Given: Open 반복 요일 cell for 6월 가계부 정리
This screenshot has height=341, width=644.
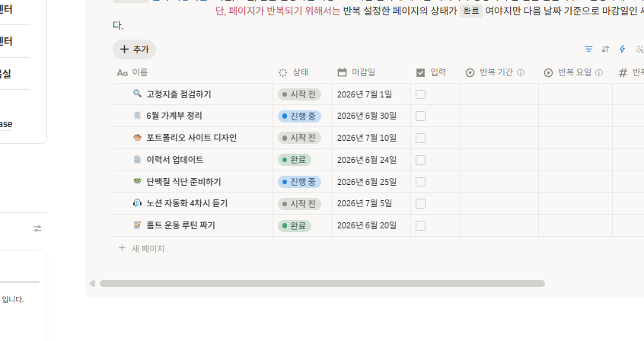Looking at the screenshot, I should click(575, 116).
